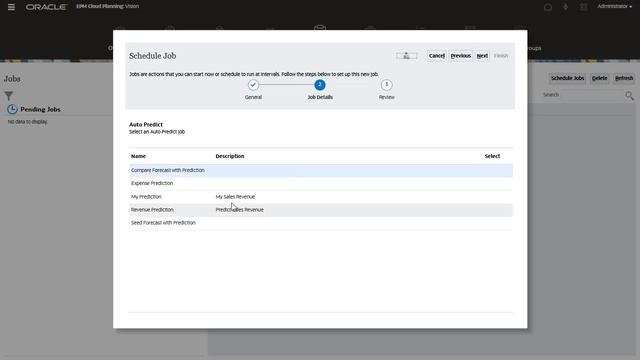Click Schedule Jobs button in Jobs page
The height and width of the screenshot is (360, 640).
[x=567, y=78]
